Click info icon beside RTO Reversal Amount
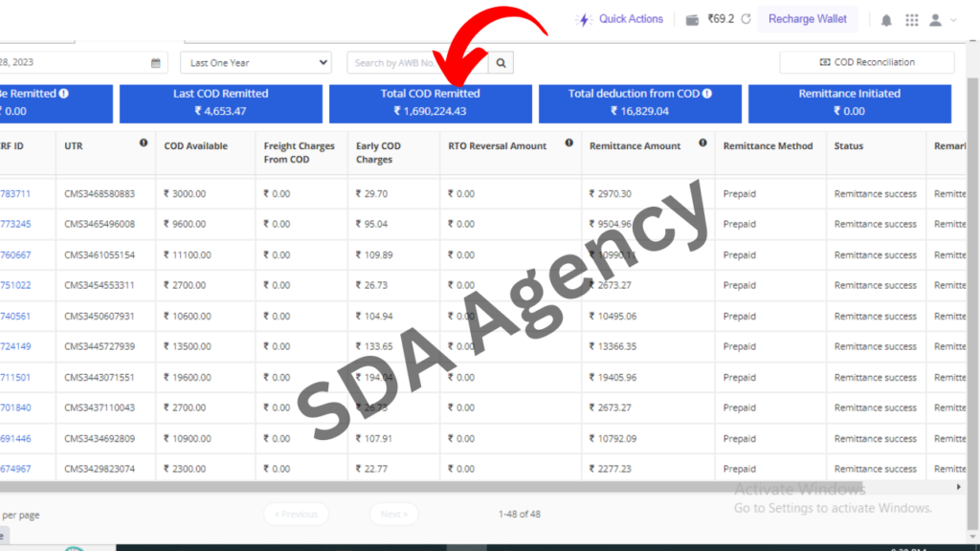 pos(569,143)
